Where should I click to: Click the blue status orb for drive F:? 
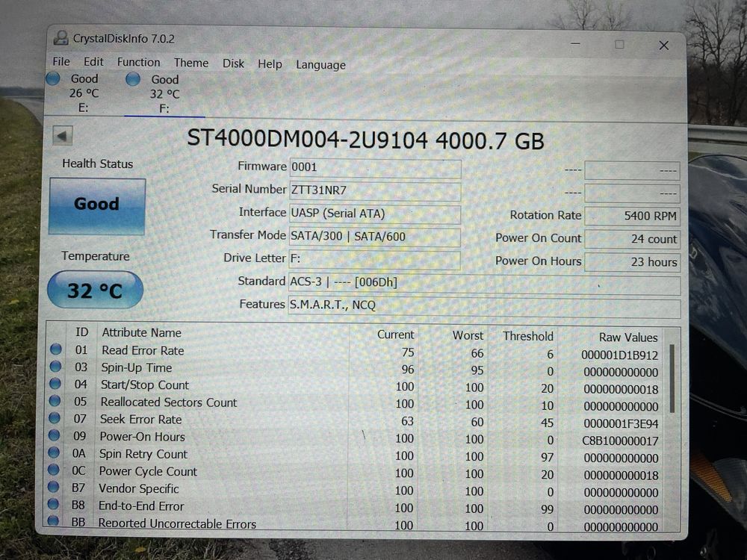tap(133, 79)
